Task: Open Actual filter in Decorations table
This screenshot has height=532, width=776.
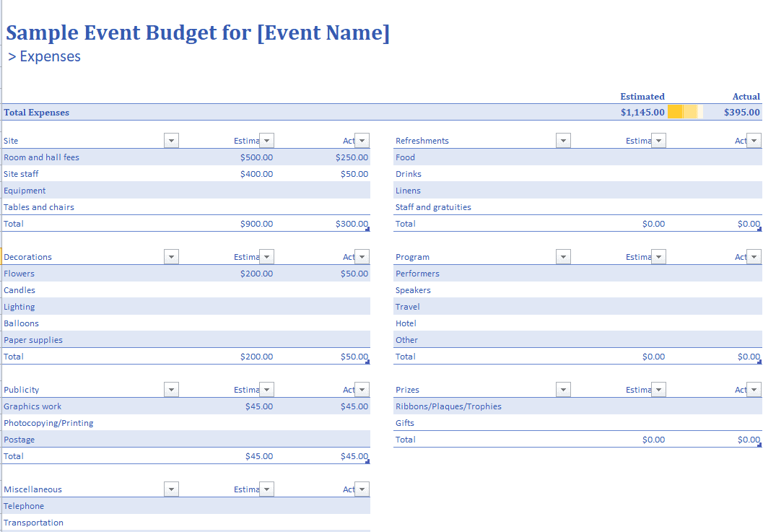Action: 362,257
